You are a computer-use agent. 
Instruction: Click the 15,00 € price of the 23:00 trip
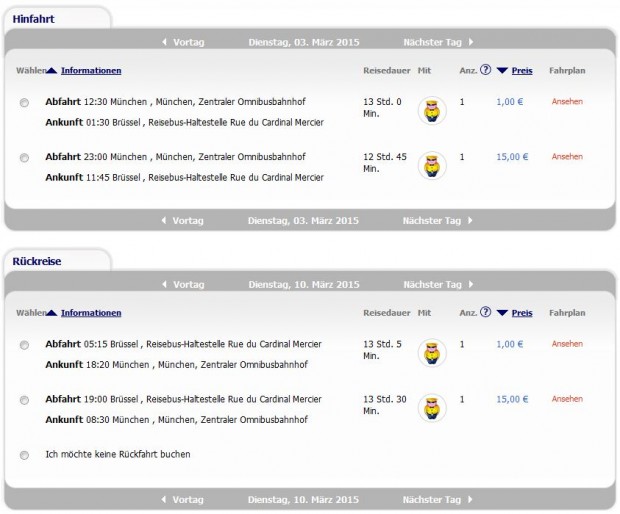(x=512, y=157)
